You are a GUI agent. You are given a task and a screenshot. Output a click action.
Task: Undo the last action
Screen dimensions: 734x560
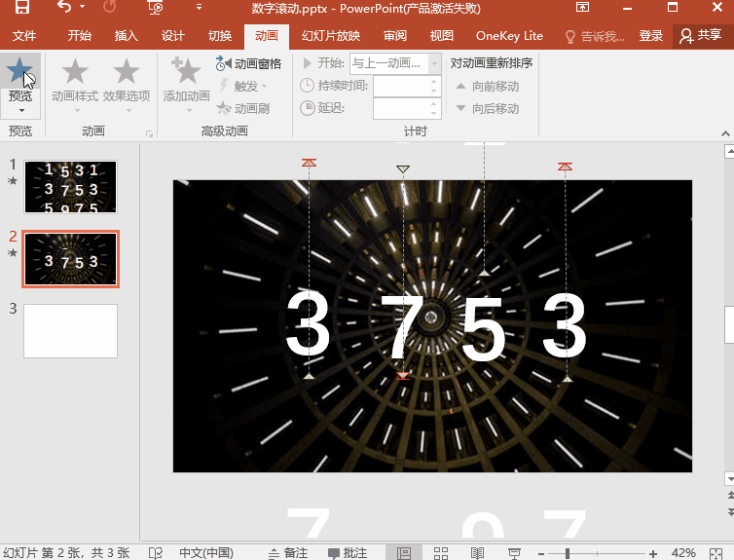[64, 7]
